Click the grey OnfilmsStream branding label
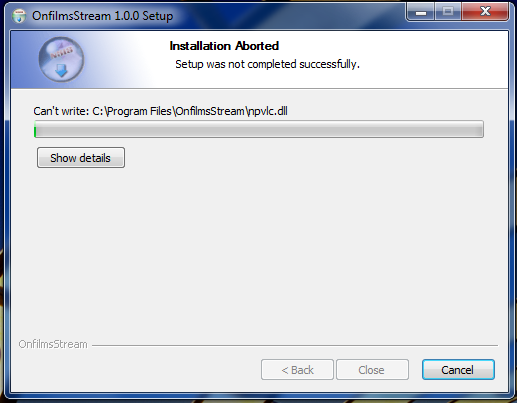The image size is (517, 403). click(x=53, y=344)
